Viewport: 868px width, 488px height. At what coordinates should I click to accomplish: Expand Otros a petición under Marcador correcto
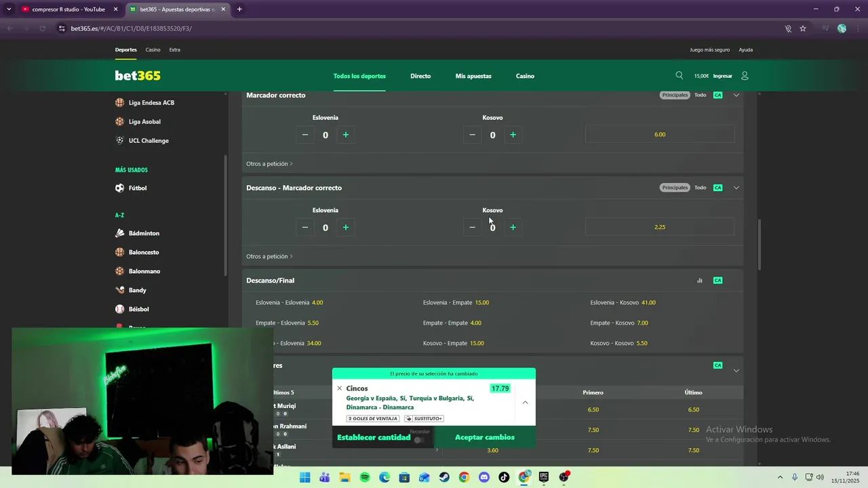pos(269,164)
